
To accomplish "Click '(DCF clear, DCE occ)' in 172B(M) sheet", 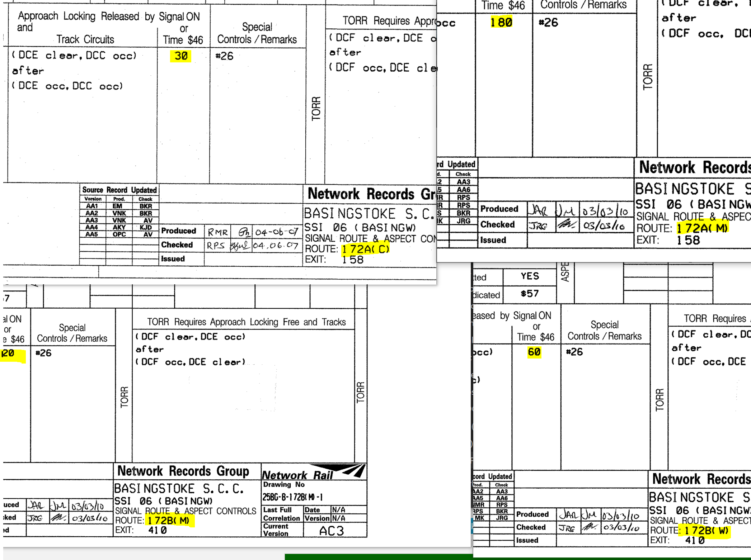I will pyautogui.click(x=190, y=337).
